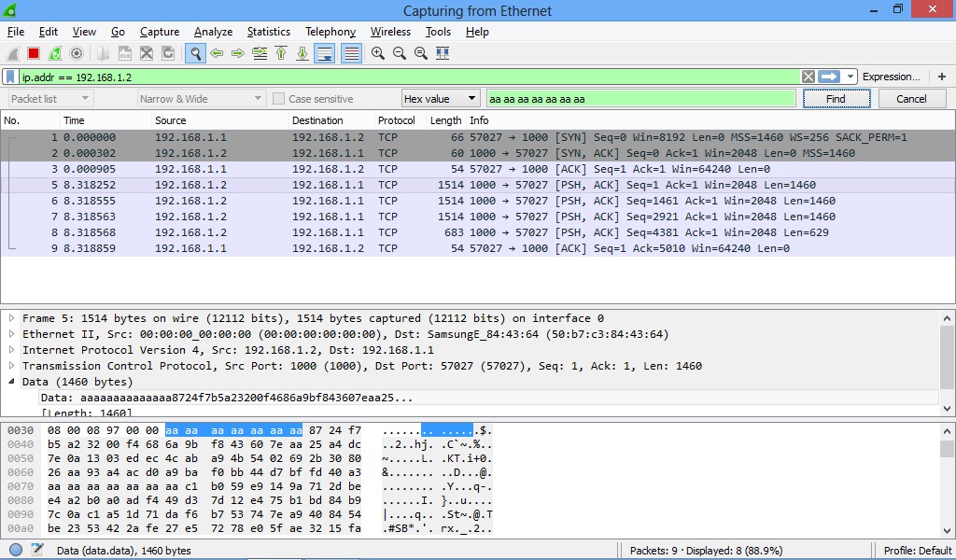The height and width of the screenshot is (560, 956).
Task: Open the Statistics menu
Action: [269, 32]
